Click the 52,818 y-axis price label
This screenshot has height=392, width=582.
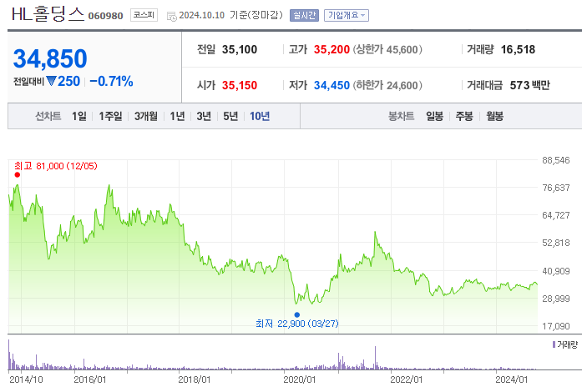(555, 243)
